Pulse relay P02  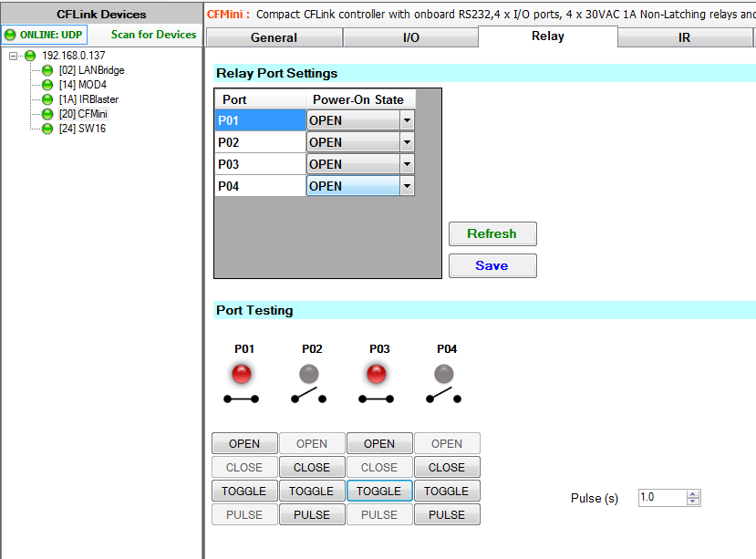tap(313, 514)
